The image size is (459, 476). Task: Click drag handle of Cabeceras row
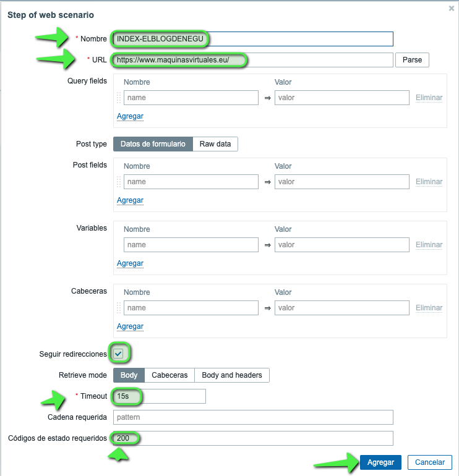click(x=119, y=308)
